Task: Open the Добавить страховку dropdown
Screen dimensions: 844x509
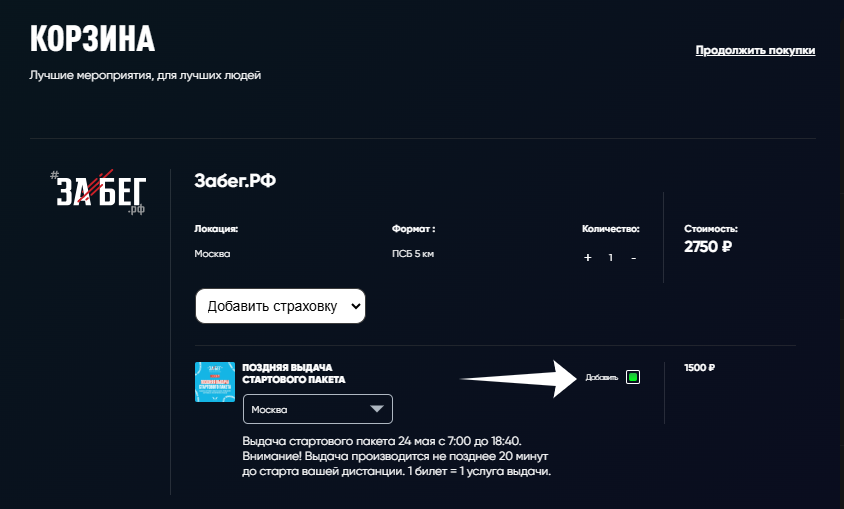Action: (280, 306)
